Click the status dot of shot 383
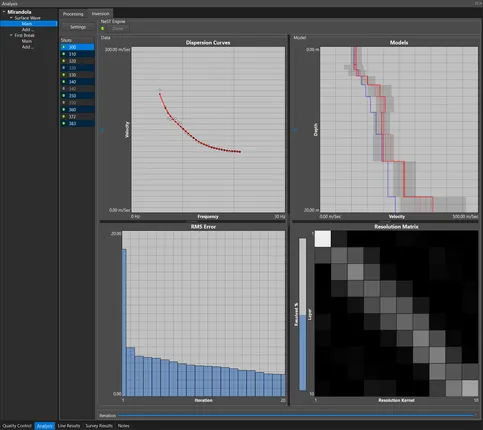483x430 pixels. (x=64, y=123)
